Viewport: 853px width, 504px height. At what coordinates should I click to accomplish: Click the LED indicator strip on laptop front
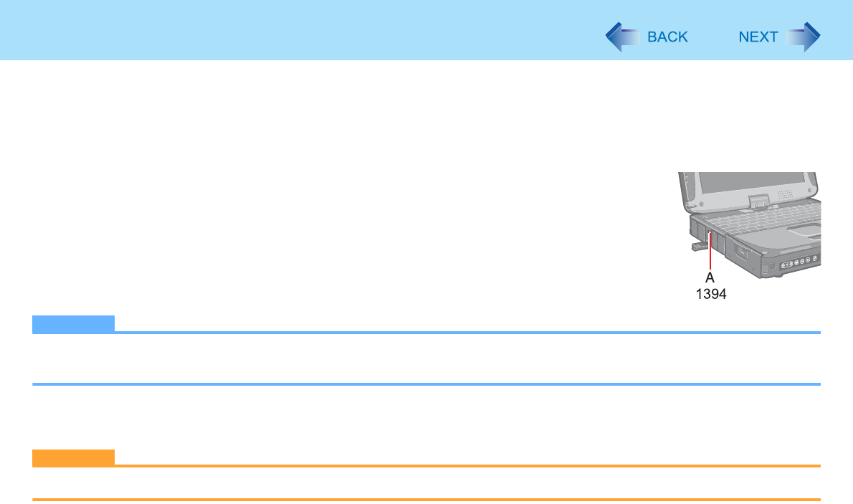pos(800,262)
